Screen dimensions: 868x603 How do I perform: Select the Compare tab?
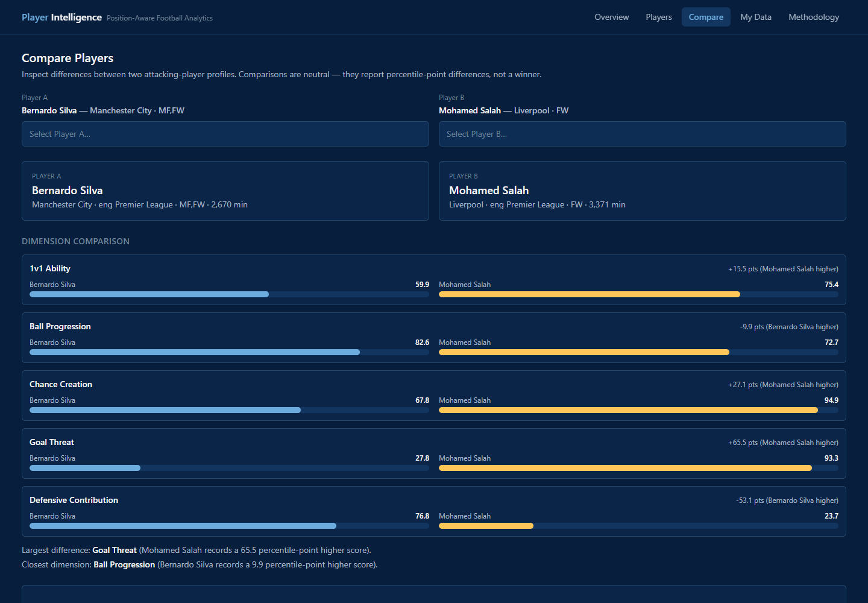point(706,17)
